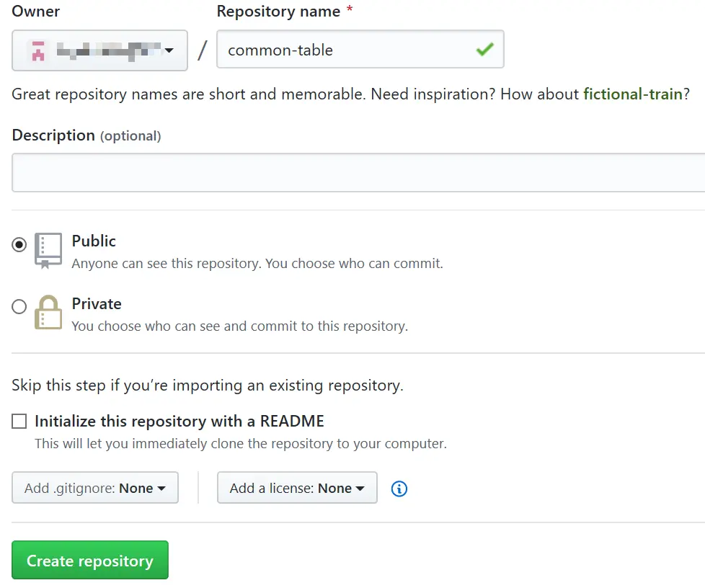Click the public repository book icon
The image size is (705, 588).
pos(48,250)
